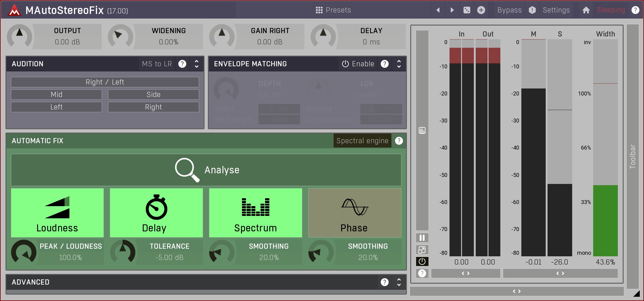The image size is (644, 301).
Task: Open the vertical Toolbar strip
Action: [x=632, y=157]
